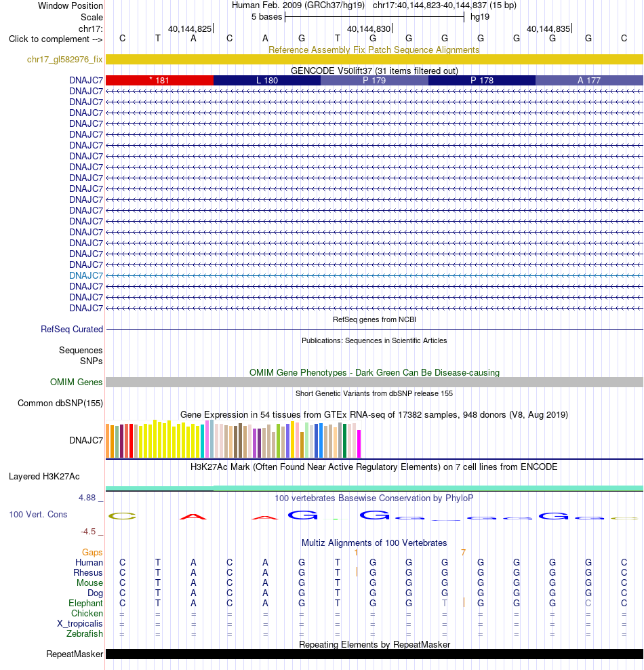Click the Dog alignment row label
This screenshot has width=644, height=670.
tap(95, 593)
